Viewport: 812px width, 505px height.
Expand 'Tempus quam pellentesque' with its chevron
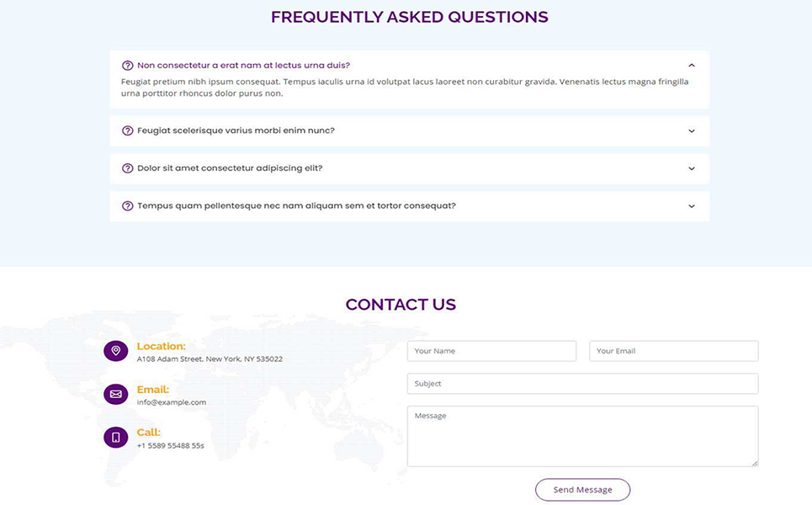coord(692,206)
